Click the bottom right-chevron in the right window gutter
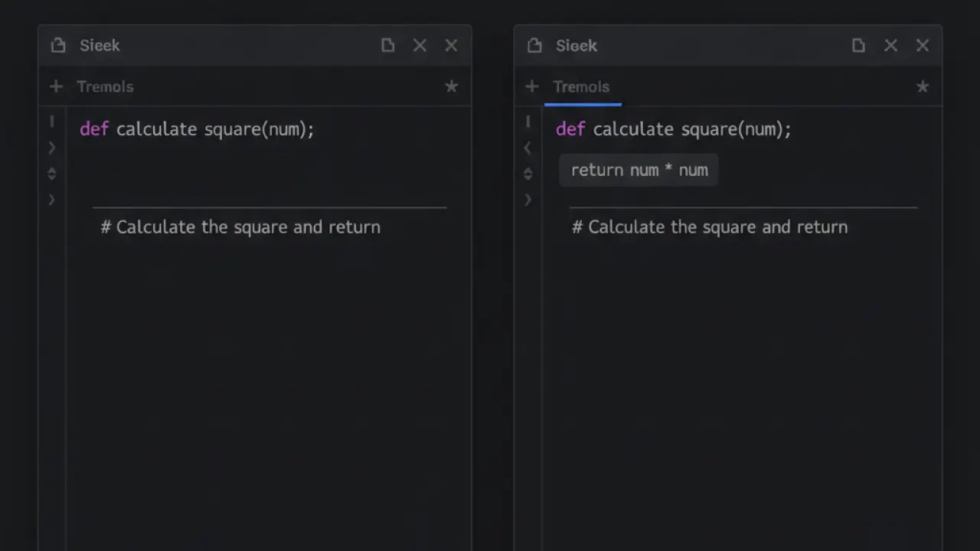 [528, 200]
